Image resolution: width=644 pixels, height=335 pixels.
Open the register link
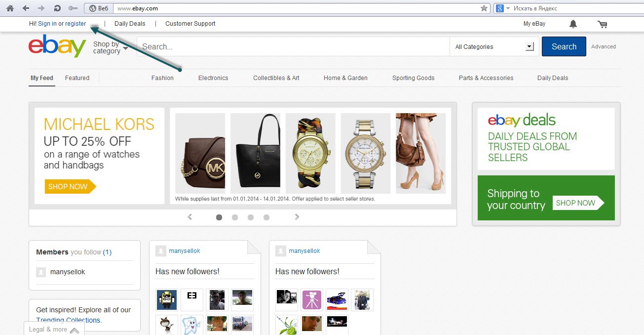click(x=76, y=24)
